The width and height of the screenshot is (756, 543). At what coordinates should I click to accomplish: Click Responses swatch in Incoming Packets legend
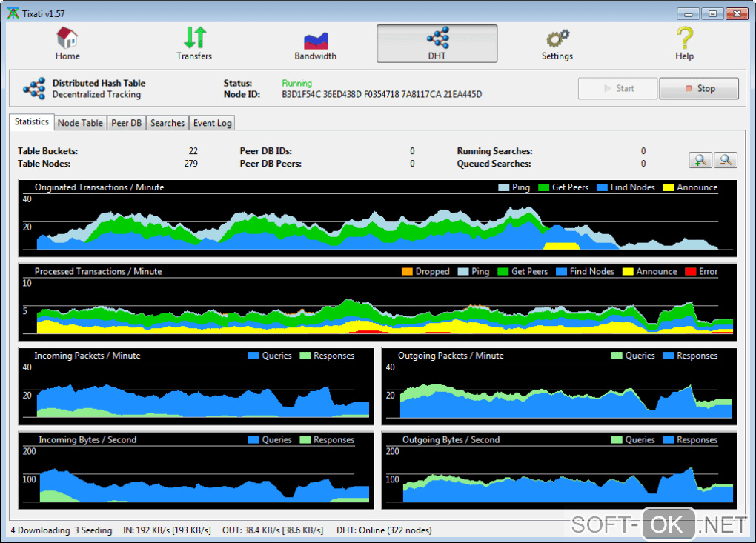305,356
